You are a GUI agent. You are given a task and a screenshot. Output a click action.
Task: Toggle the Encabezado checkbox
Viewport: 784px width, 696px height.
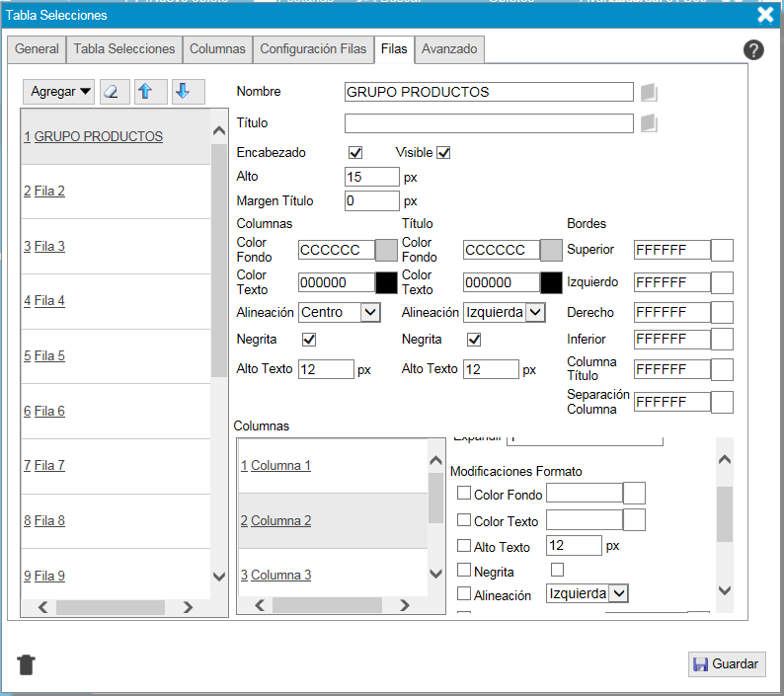(x=355, y=153)
